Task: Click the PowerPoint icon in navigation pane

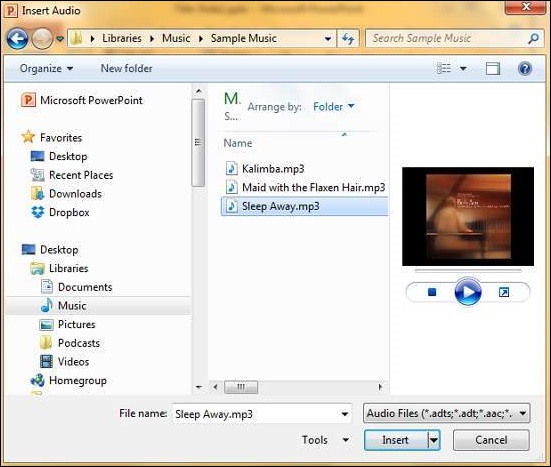Action: (28, 100)
